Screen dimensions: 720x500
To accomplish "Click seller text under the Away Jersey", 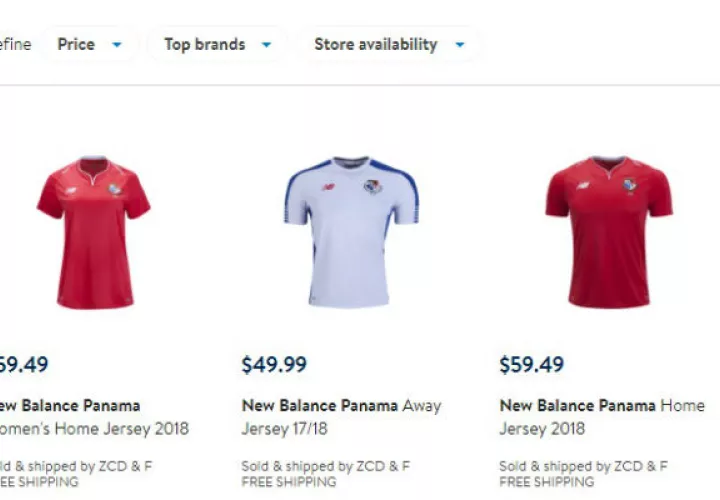I will (x=326, y=466).
